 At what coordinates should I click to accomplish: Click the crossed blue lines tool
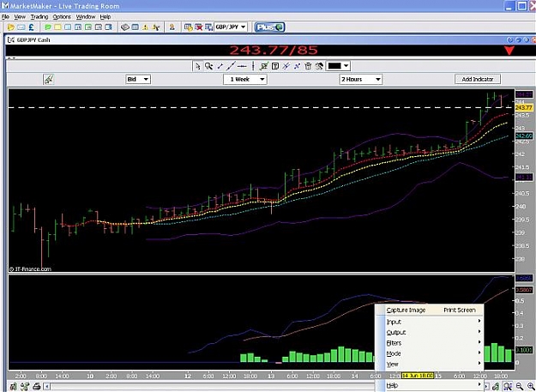pyautogui.click(x=286, y=66)
